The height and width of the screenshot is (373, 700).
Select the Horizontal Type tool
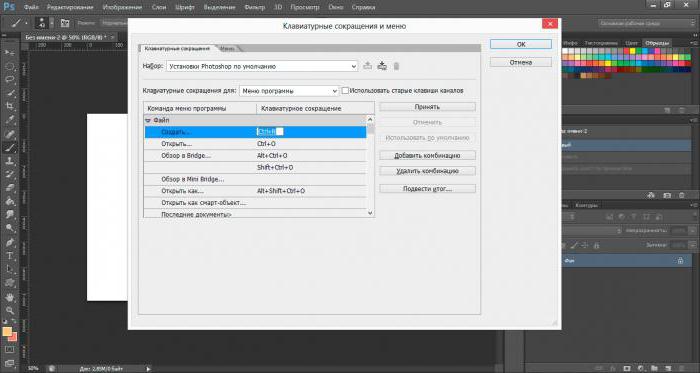coord(9,256)
